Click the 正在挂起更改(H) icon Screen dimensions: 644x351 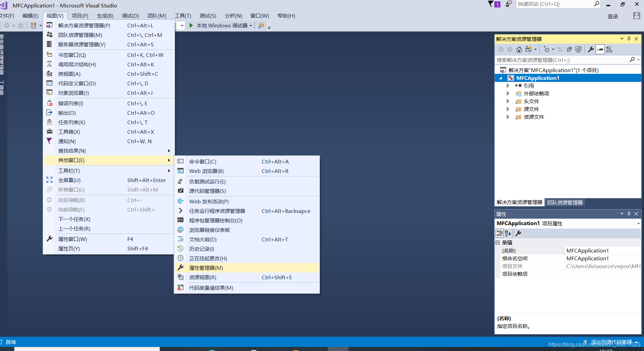tap(181, 258)
